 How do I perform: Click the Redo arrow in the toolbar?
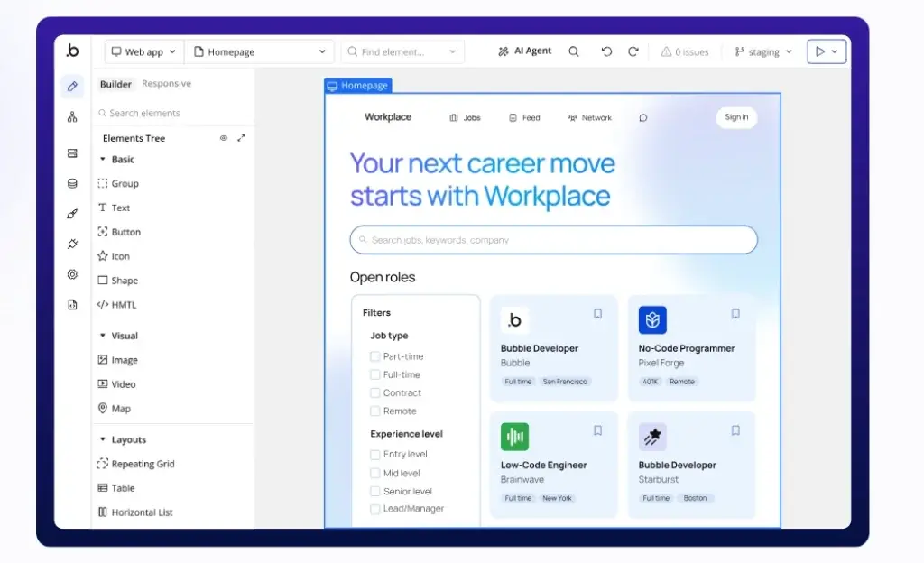coord(633,51)
